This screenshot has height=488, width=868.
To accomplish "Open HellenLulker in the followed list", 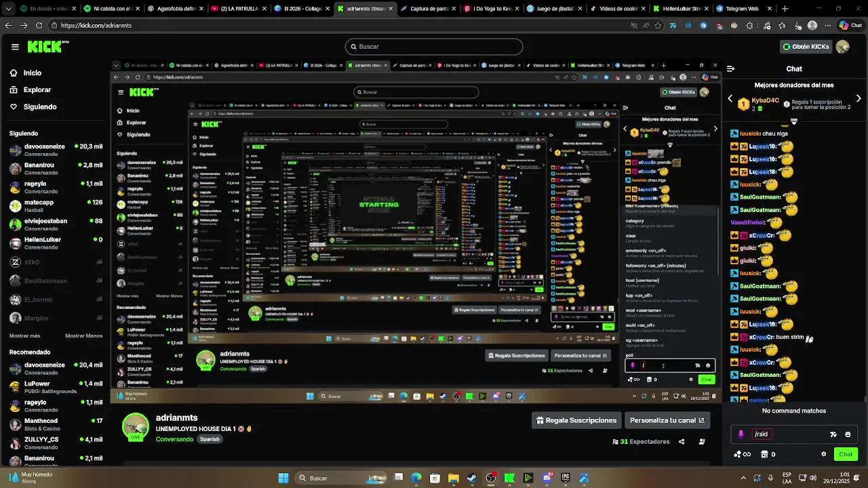I will 56,243.
